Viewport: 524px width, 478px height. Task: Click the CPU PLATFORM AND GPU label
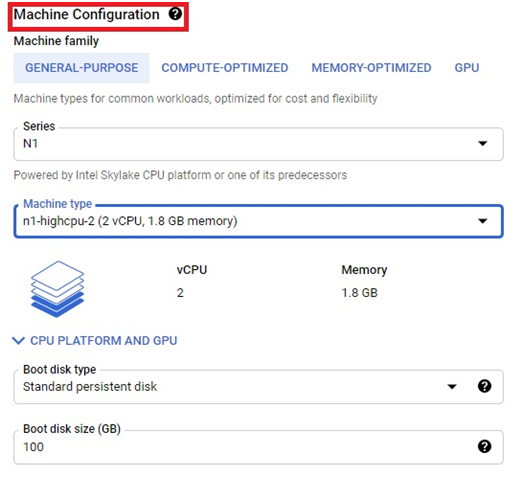coord(104,341)
